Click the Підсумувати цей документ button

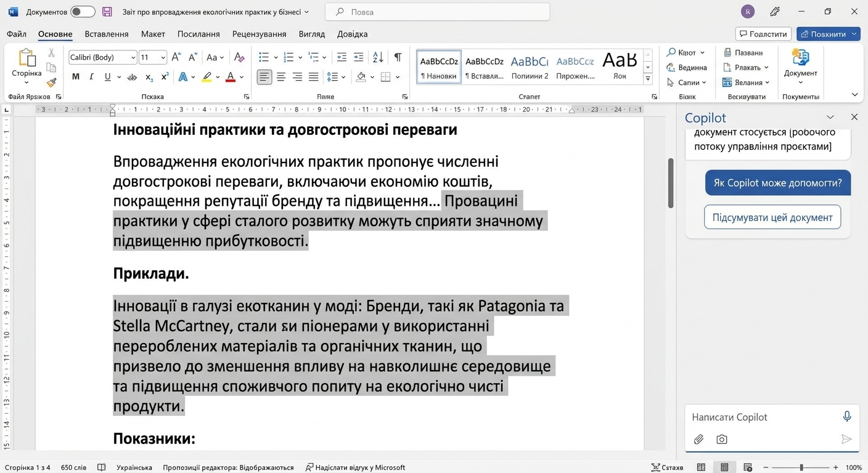[772, 217]
